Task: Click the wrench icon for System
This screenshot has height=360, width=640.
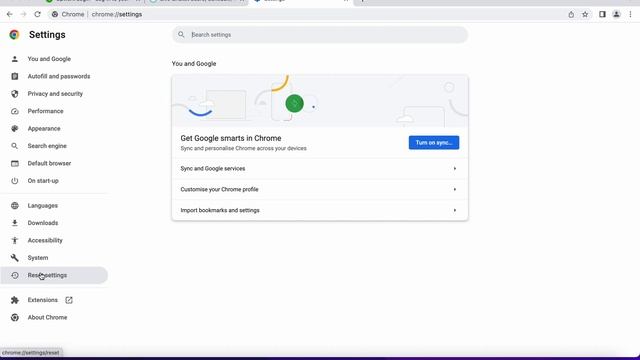Action: pyautogui.click(x=15, y=258)
